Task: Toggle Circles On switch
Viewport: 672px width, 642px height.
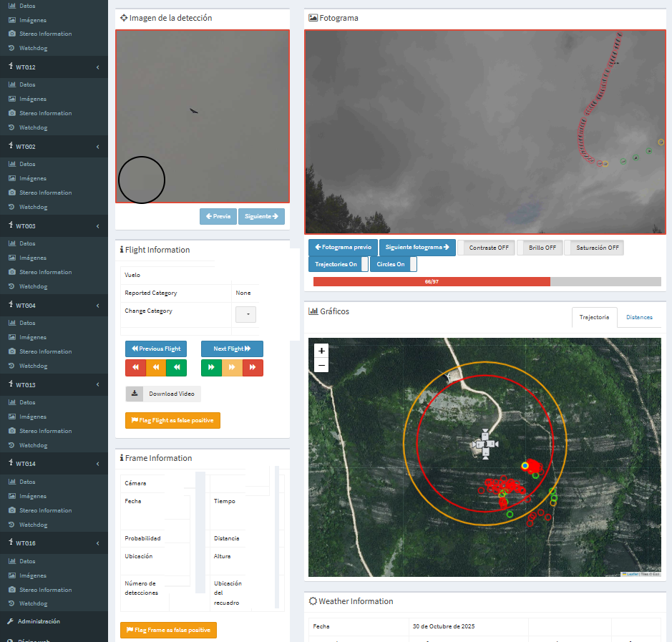Action: (393, 264)
